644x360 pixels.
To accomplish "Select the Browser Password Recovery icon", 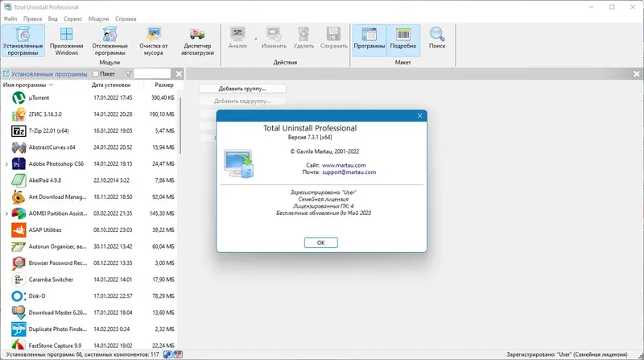I will pos(19,263).
